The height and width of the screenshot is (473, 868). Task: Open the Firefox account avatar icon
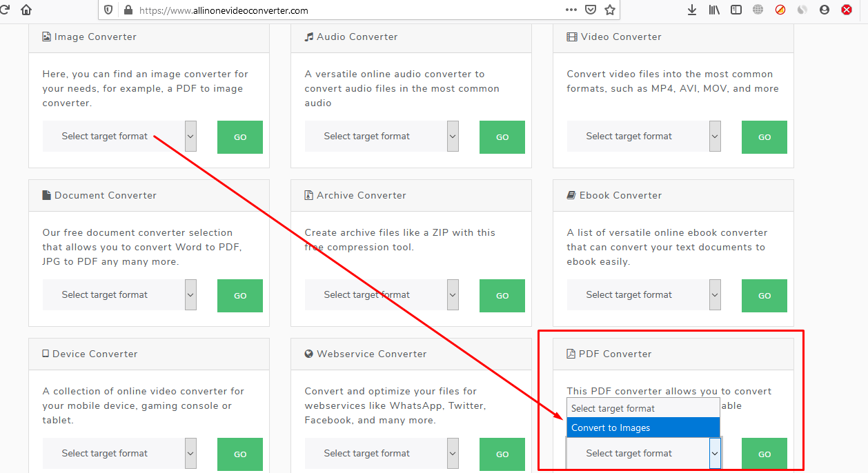pos(824,10)
